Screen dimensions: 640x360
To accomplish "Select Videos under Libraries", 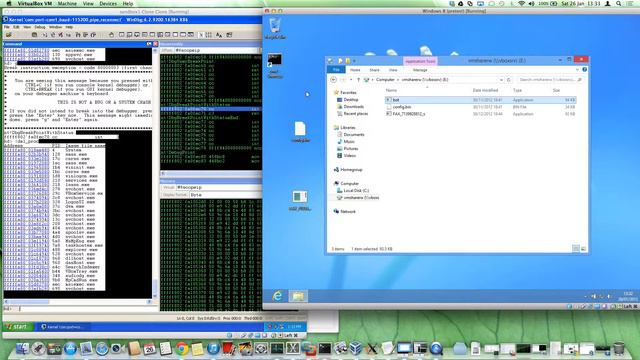I will click(347, 156).
